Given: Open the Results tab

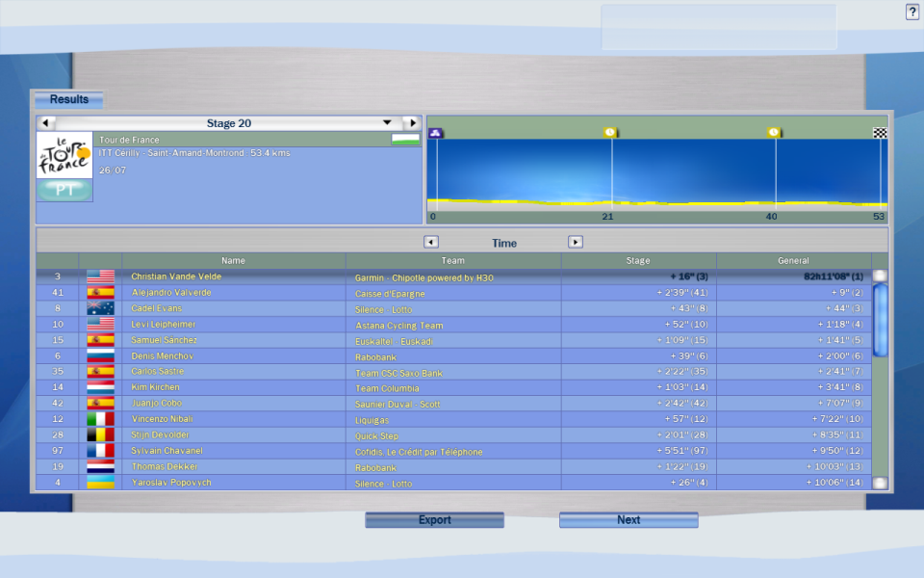Looking at the screenshot, I should (x=69, y=99).
